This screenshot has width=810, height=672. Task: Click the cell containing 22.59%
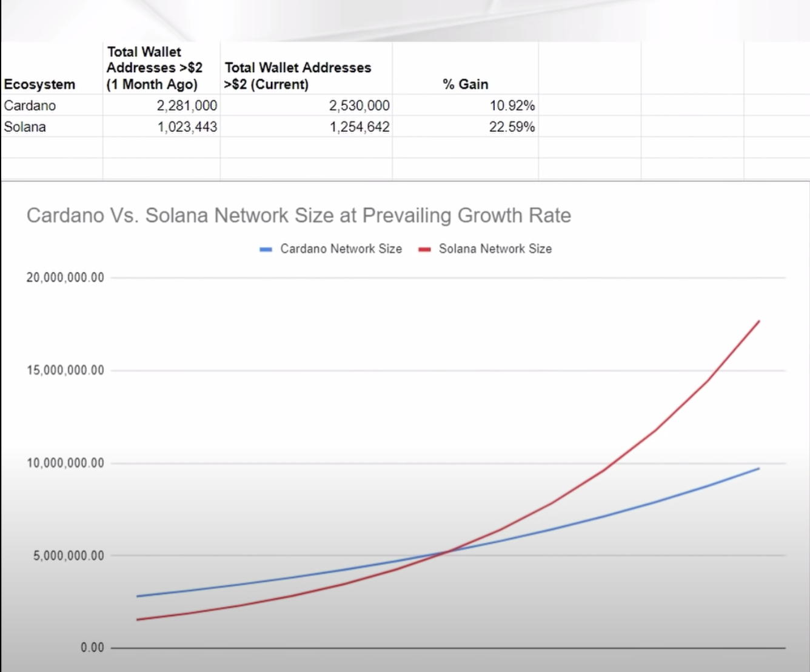tap(465, 126)
